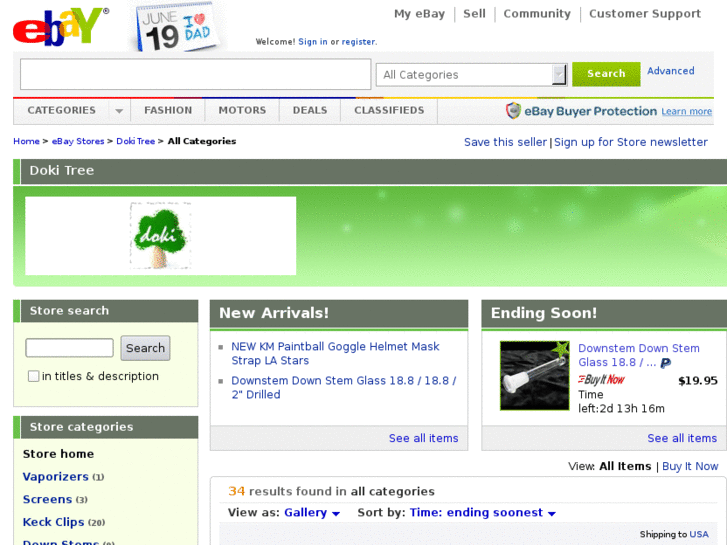Open the Sell menu item
The image size is (727, 545).
[474, 14]
